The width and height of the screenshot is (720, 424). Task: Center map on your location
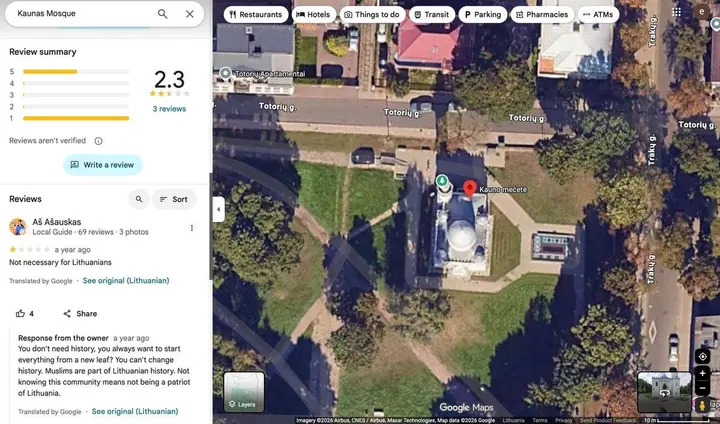coord(702,356)
